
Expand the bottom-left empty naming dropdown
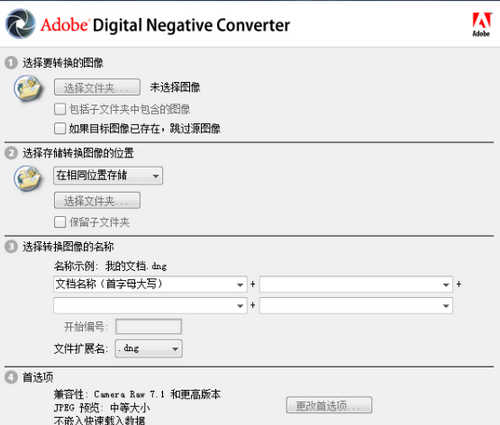tap(150, 306)
